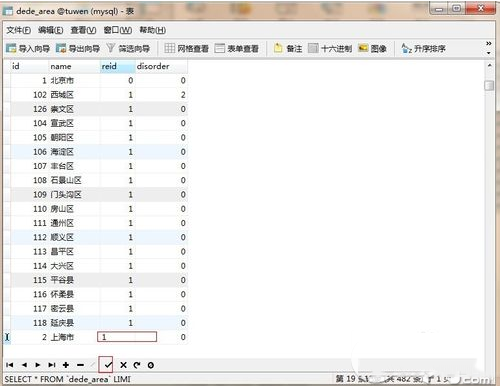The width and height of the screenshot is (500, 387).
Task: Open the 筛选向导 filter wizard
Action: click(x=128, y=49)
